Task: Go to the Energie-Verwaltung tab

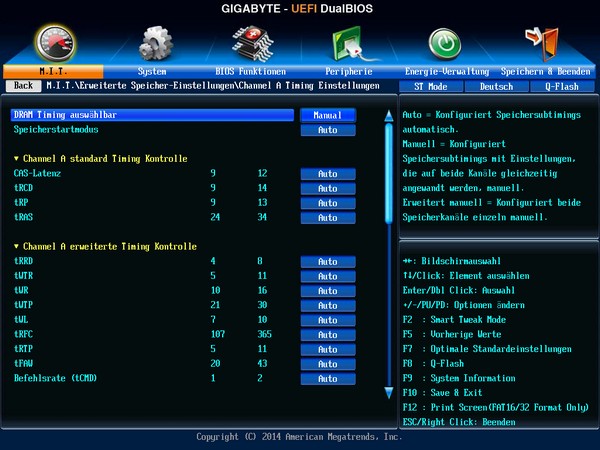Action: click(447, 72)
